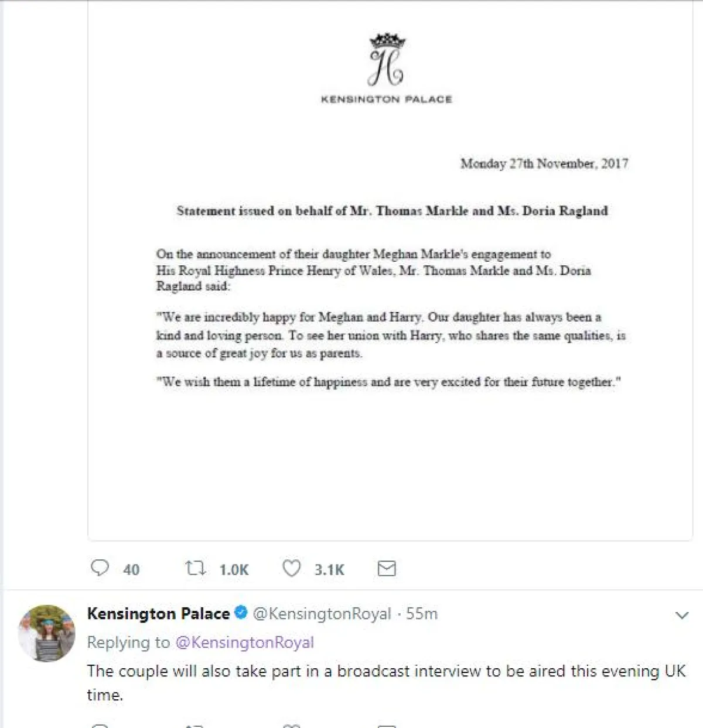The image size is (703, 728).
Task: Open the Kensington Palace profile avatar
Action: coord(47,633)
